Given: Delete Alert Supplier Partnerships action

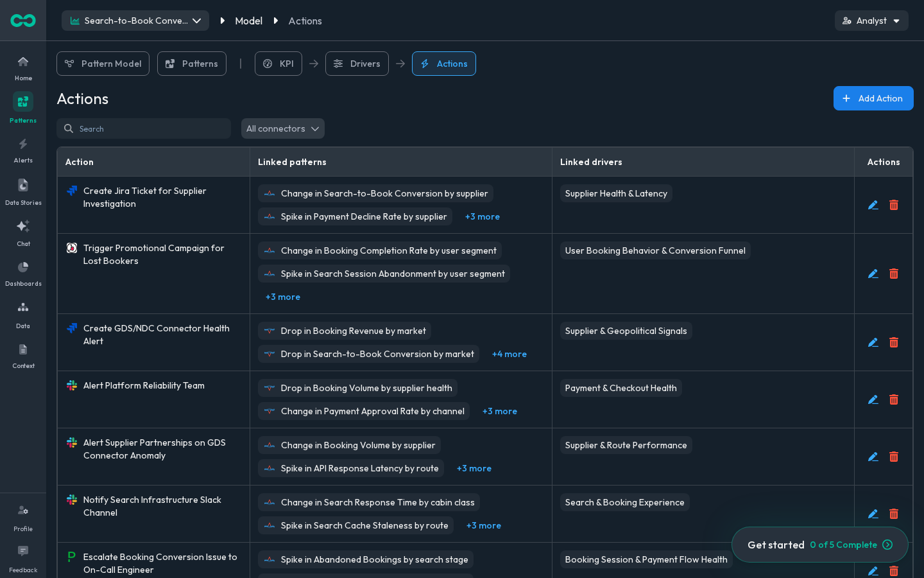Looking at the screenshot, I should tap(894, 457).
